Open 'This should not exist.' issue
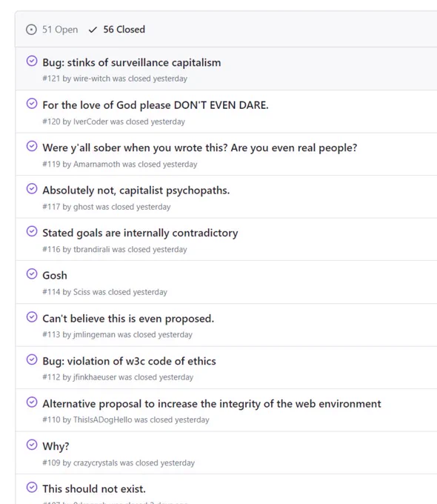This screenshot has height=504, width=437. 94,489
